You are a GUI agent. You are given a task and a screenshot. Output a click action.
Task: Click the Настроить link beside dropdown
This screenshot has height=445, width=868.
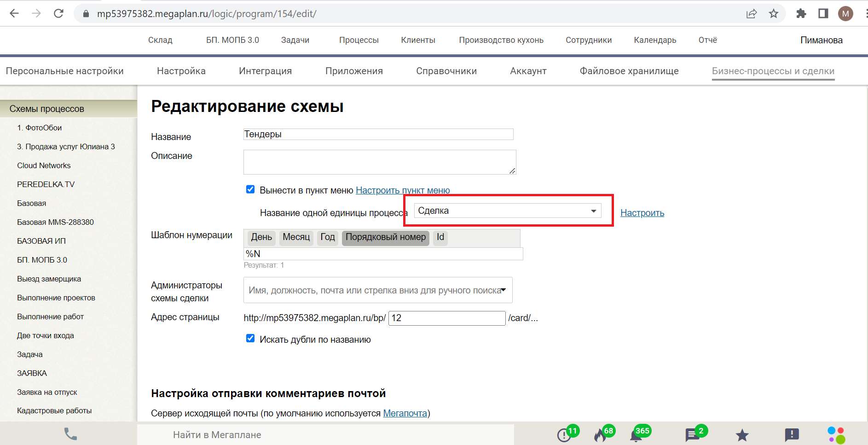click(642, 213)
